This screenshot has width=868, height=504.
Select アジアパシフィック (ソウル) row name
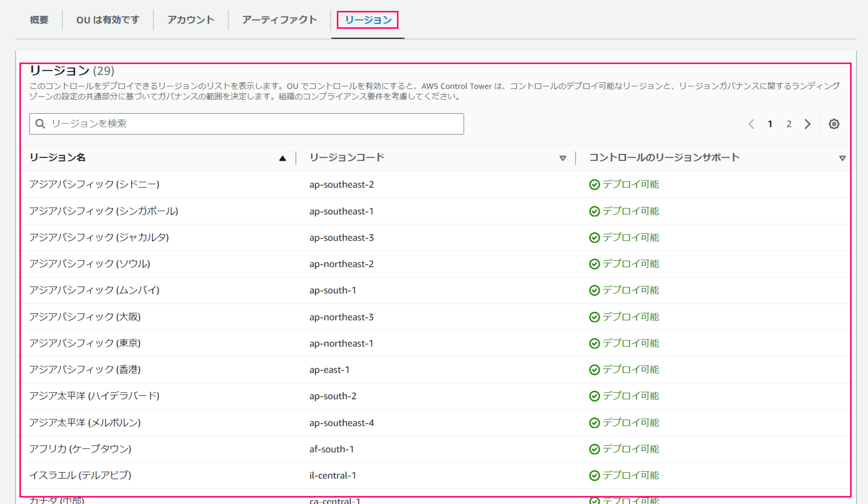[x=89, y=264]
